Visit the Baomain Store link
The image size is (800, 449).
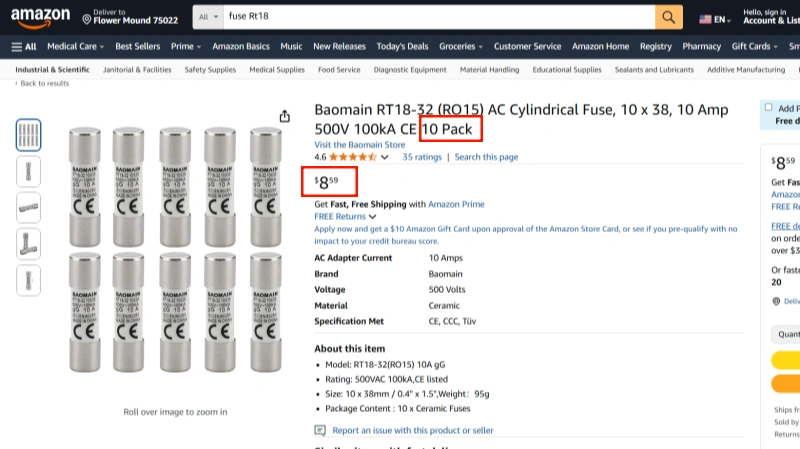pyautogui.click(x=360, y=145)
